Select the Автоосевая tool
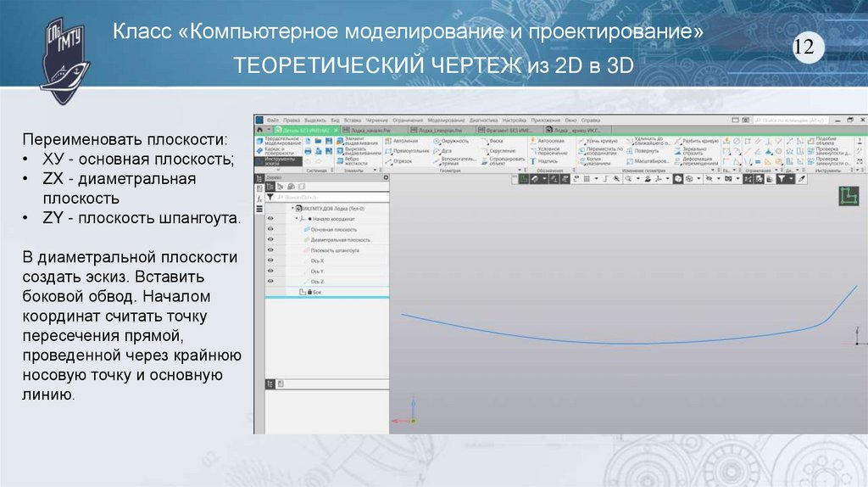This screenshot has width=868, height=487. coord(547,141)
